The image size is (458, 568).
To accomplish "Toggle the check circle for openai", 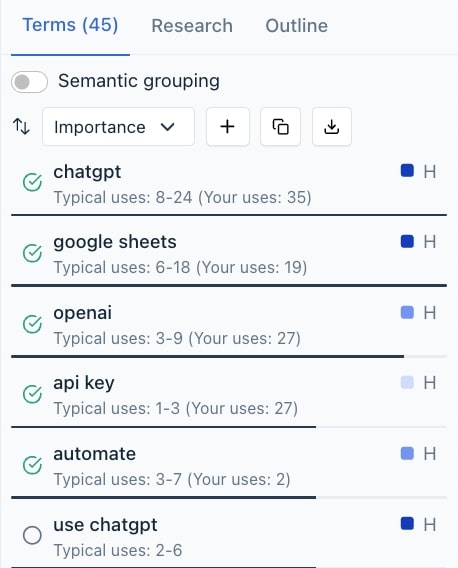I will (32, 323).
